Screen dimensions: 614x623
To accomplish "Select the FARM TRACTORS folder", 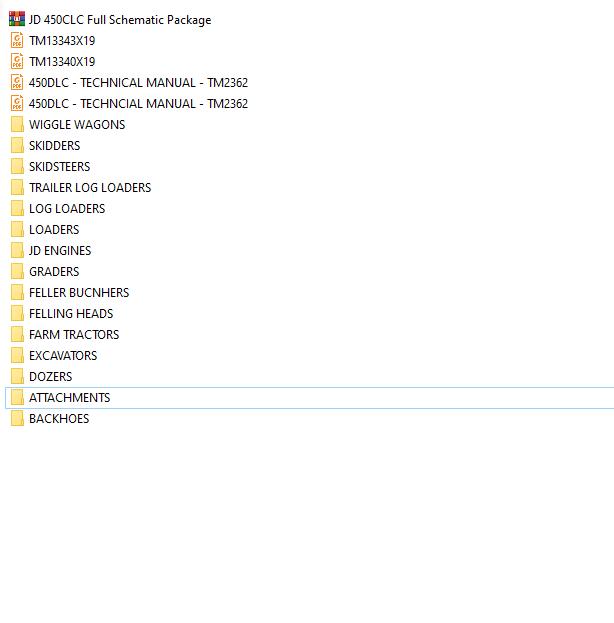I will 74,335.
